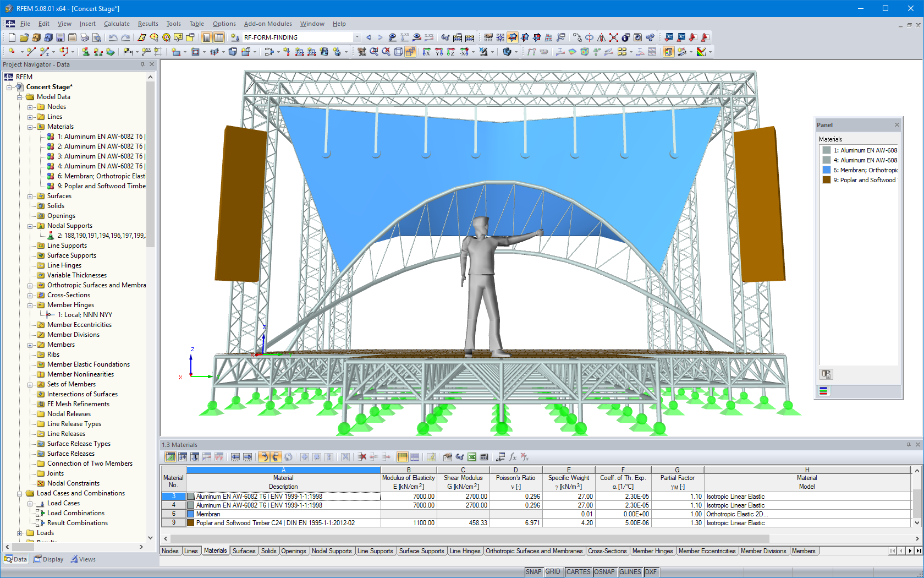
Task: Click the Save icon in the toolbar
Action: [x=61, y=37]
